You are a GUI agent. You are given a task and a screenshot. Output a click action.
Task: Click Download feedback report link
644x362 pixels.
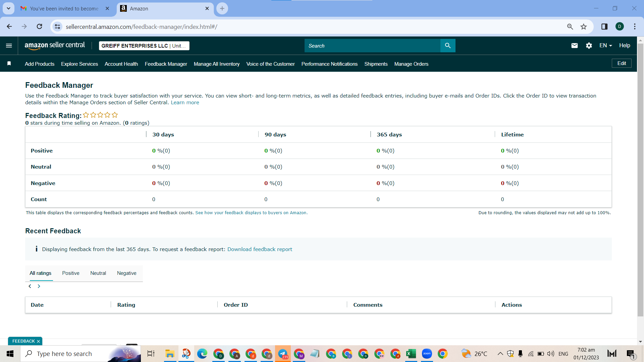260,249
